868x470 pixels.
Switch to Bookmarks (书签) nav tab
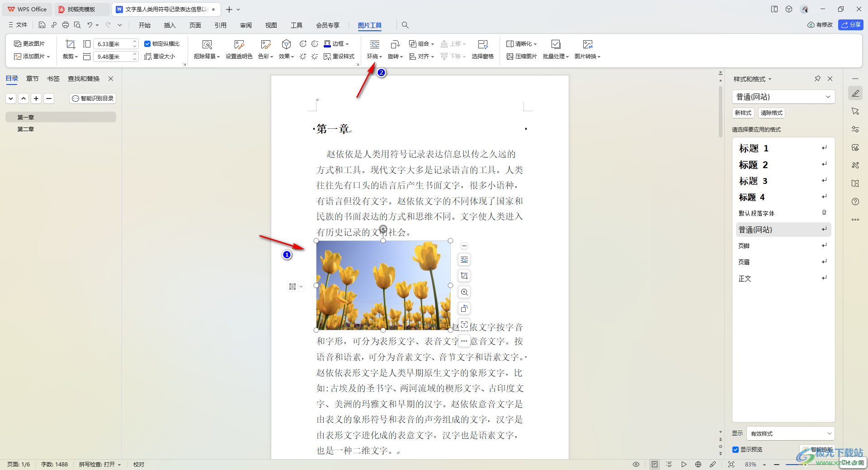(53, 79)
